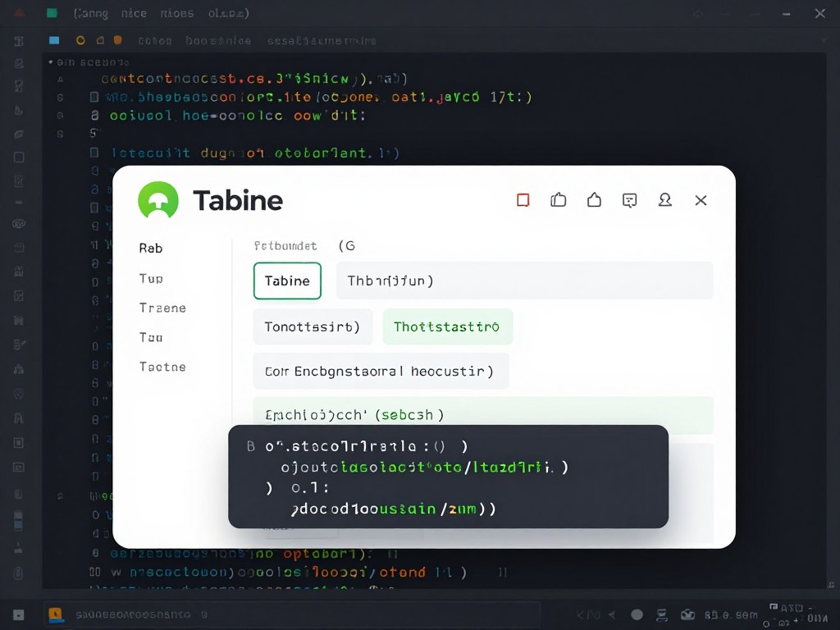Click the outlined Tabine button in the dialog
This screenshot has width=840, height=630.
pos(287,281)
